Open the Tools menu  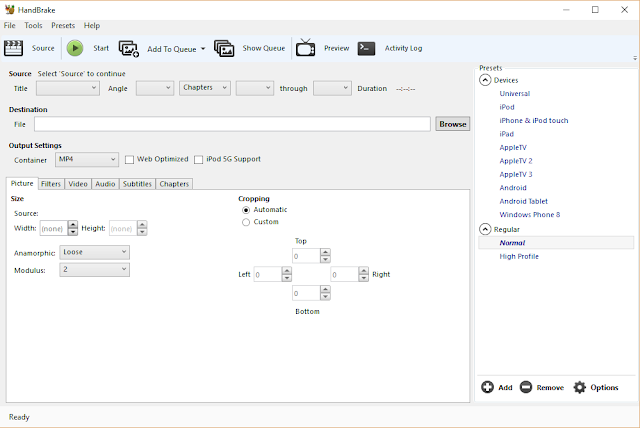(x=33, y=25)
